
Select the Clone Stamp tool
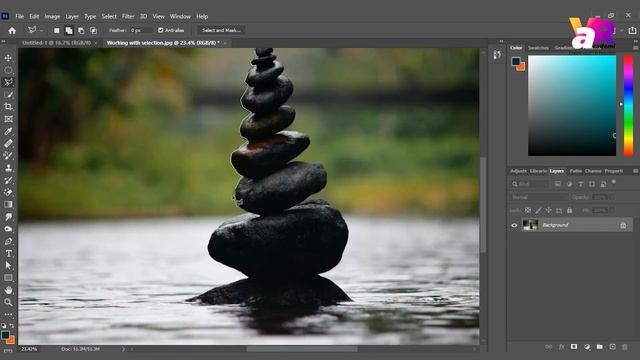[x=8, y=168]
